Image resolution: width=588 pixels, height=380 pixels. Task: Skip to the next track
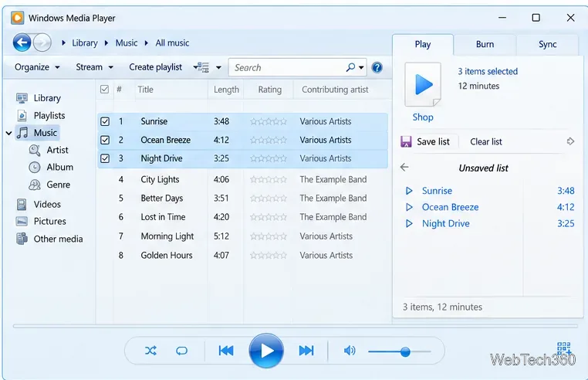[x=306, y=351]
